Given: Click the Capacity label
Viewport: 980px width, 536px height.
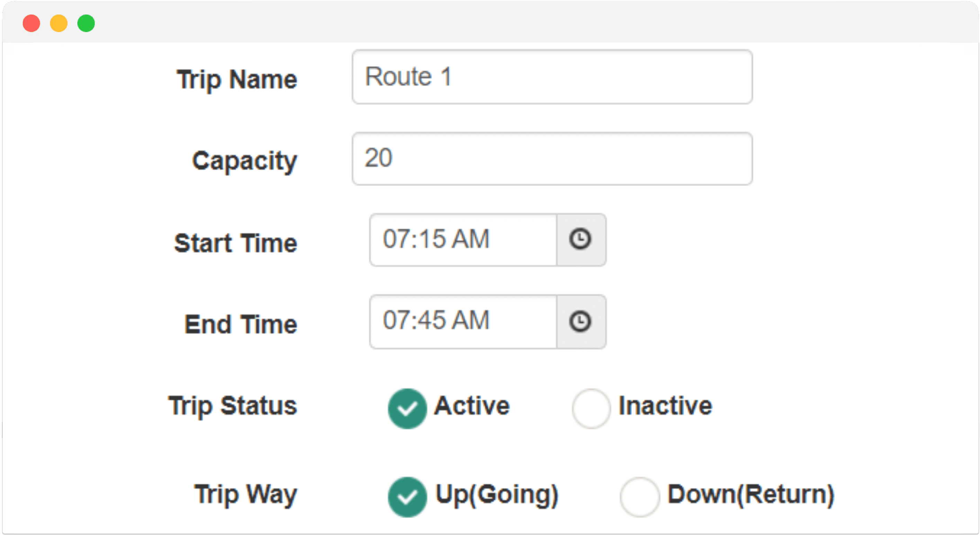Looking at the screenshot, I should click(x=245, y=161).
